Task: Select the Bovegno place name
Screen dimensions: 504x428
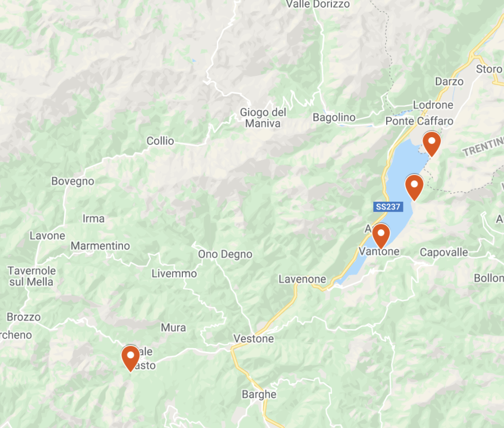Action: point(73,181)
